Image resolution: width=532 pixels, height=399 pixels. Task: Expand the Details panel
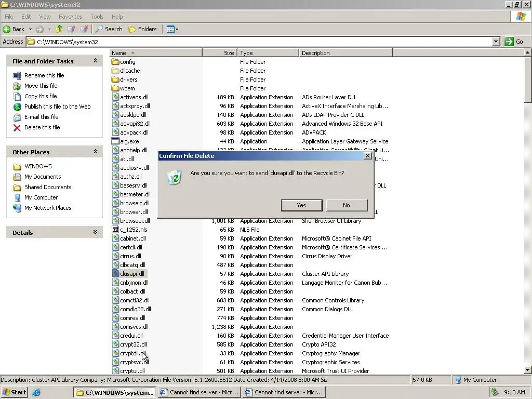(96, 232)
